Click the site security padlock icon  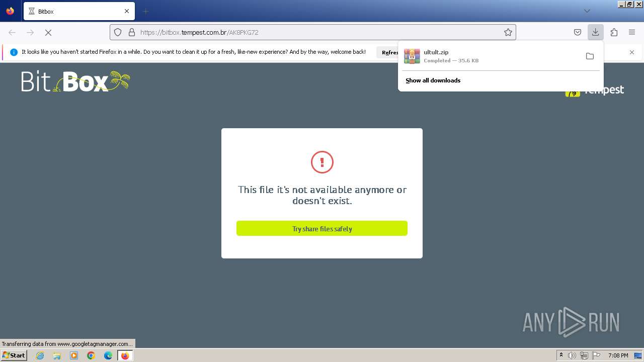click(x=132, y=32)
